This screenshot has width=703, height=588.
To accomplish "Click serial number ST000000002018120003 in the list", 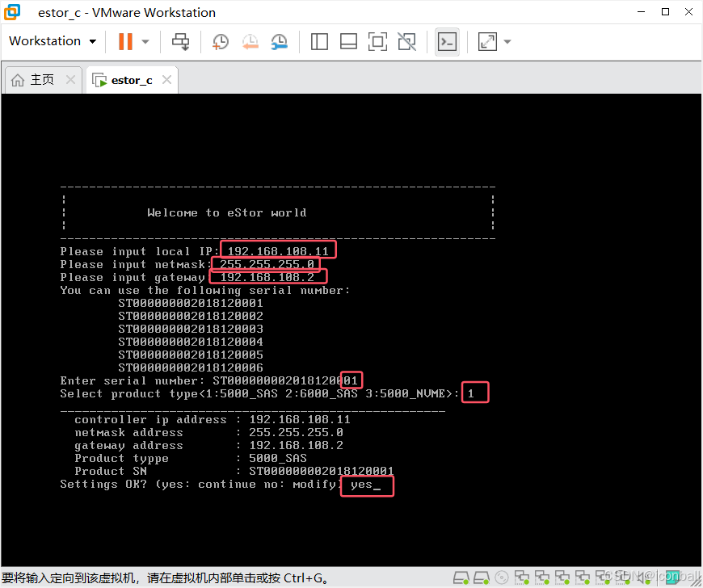I will [191, 329].
